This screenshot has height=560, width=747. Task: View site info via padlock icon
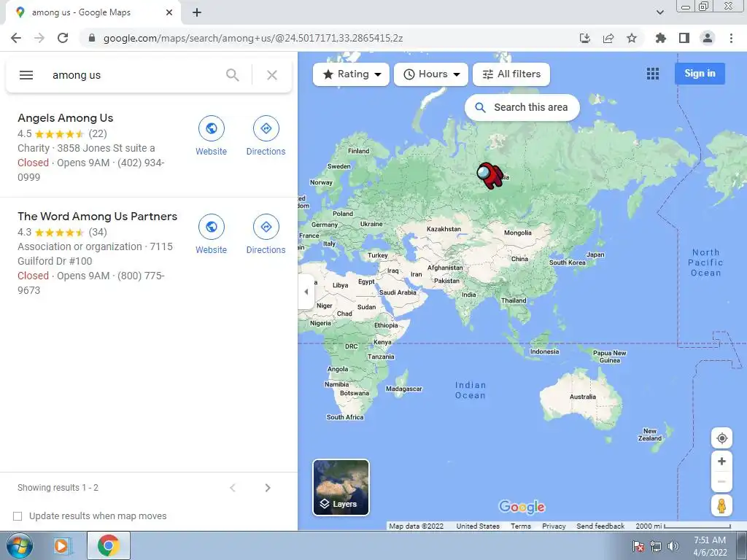(92, 38)
